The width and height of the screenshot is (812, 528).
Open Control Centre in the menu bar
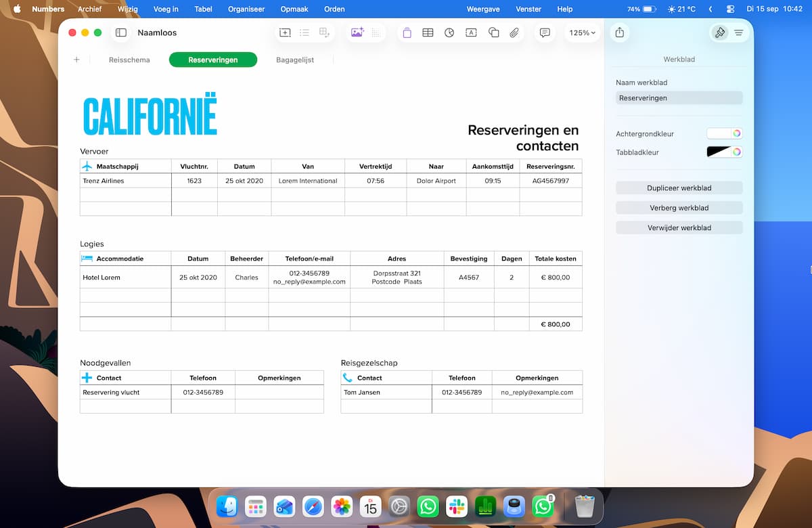[x=730, y=9]
